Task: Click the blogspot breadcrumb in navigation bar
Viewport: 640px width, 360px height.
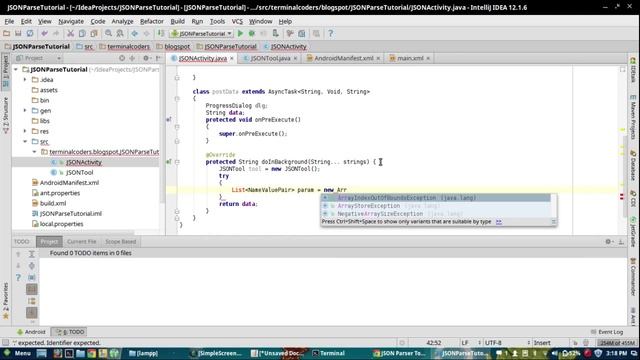Action: point(173,47)
